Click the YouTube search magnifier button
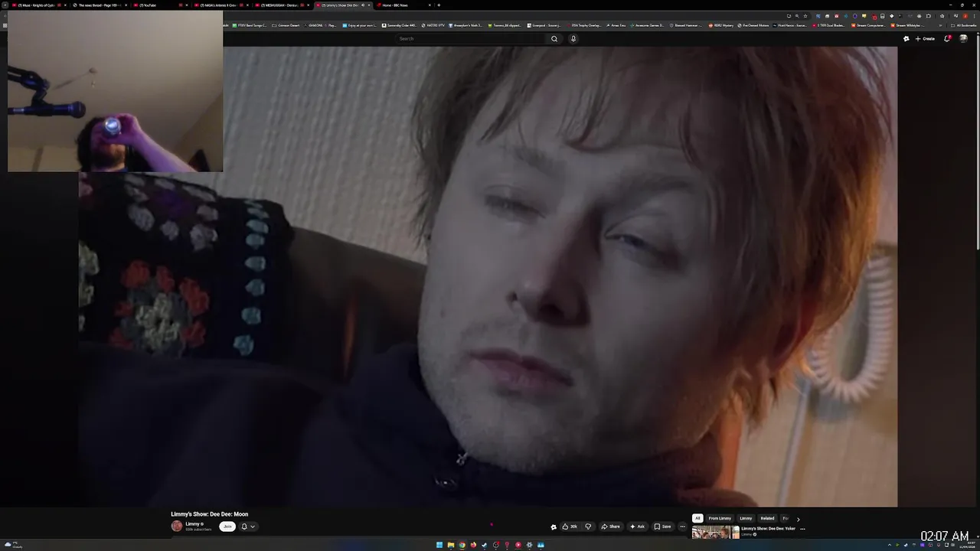This screenshot has width=980, height=551. pyautogui.click(x=554, y=38)
